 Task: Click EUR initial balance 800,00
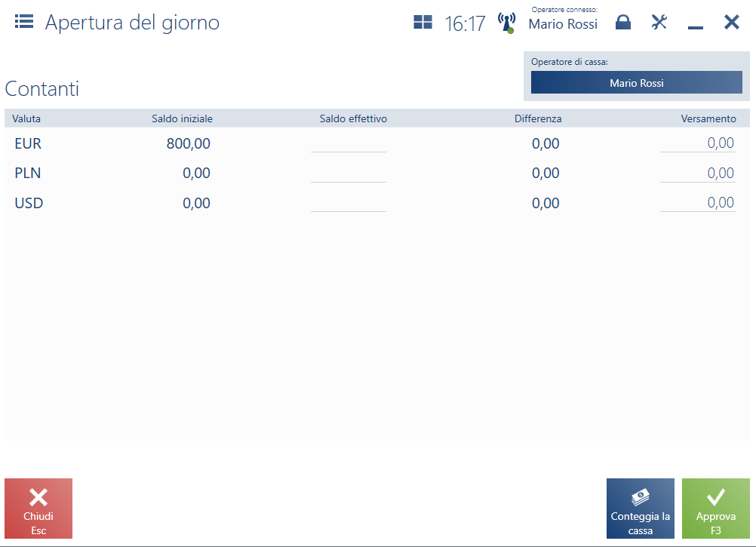188,143
